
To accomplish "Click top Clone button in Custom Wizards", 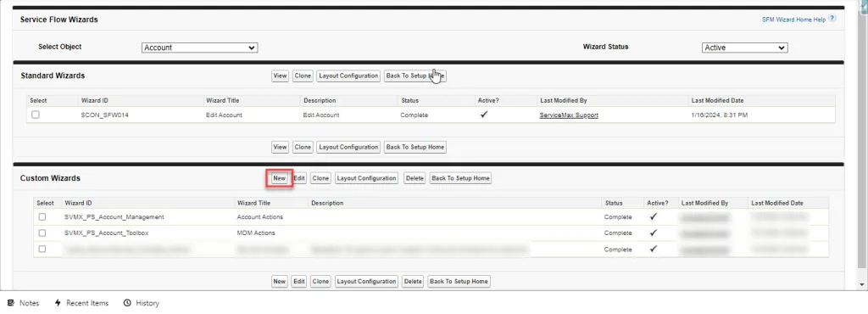I will coord(320,178).
